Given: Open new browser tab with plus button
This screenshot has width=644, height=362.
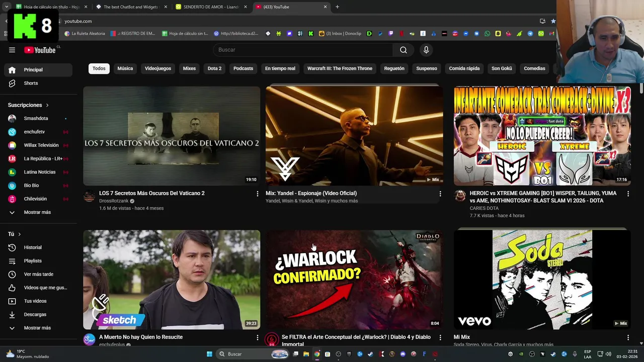Looking at the screenshot, I should click(337, 7).
